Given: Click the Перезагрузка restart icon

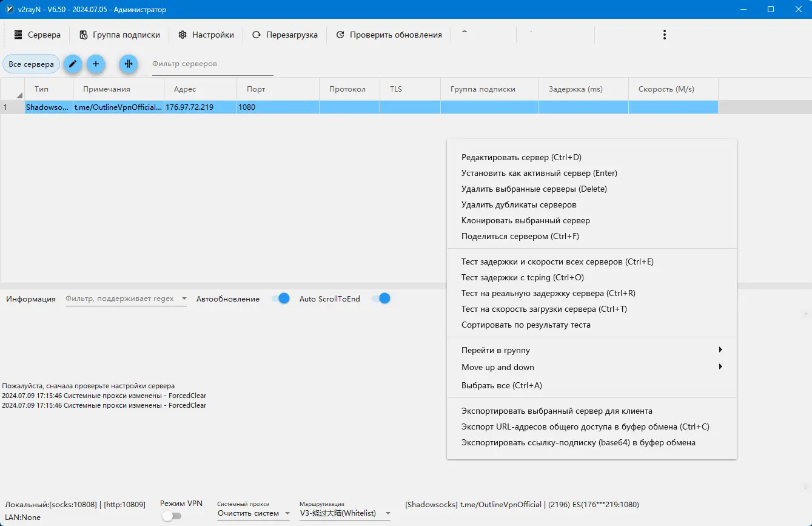Looking at the screenshot, I should point(257,35).
